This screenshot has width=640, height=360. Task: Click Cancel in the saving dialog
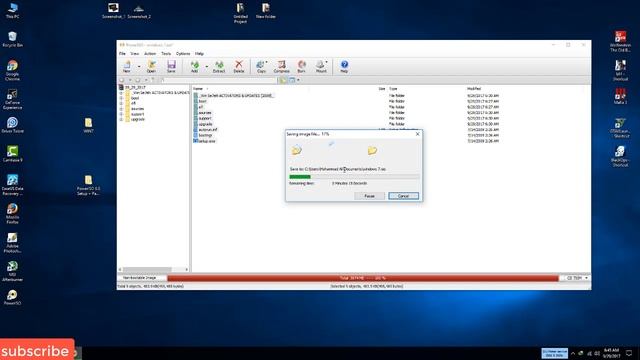pos(403,196)
